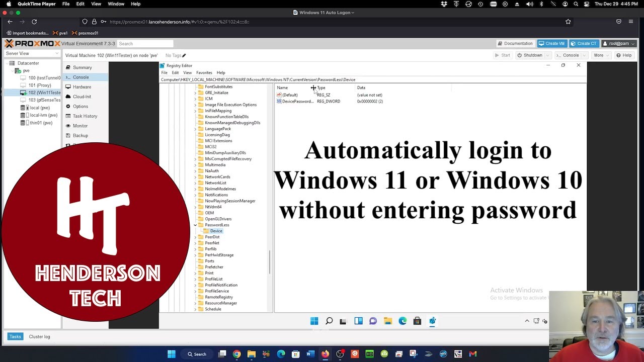Click Create CT button
Screen dimensions: 644x362
pyautogui.click(x=583, y=43)
